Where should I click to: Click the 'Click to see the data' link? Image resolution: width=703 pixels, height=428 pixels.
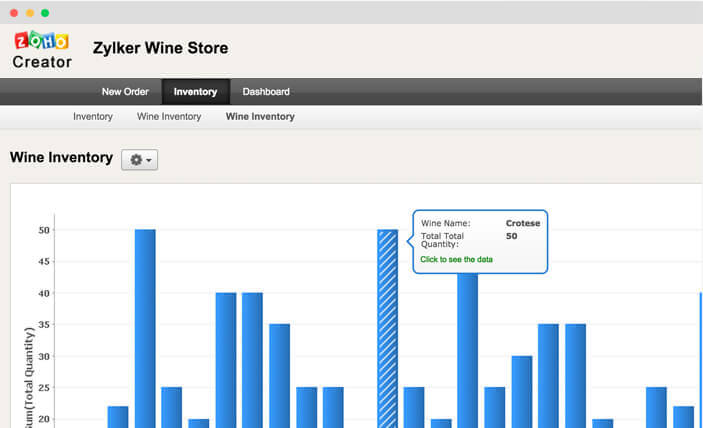point(456,259)
